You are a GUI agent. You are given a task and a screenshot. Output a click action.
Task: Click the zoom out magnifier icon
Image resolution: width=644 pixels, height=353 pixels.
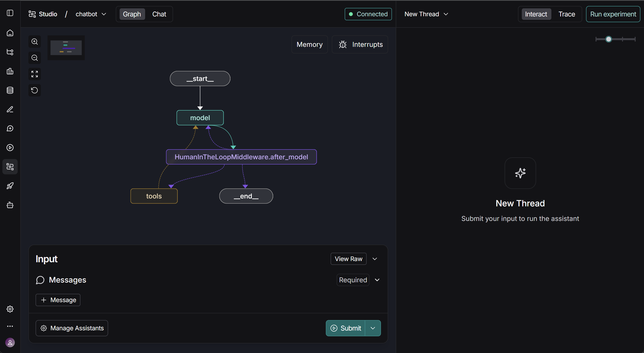(x=35, y=58)
